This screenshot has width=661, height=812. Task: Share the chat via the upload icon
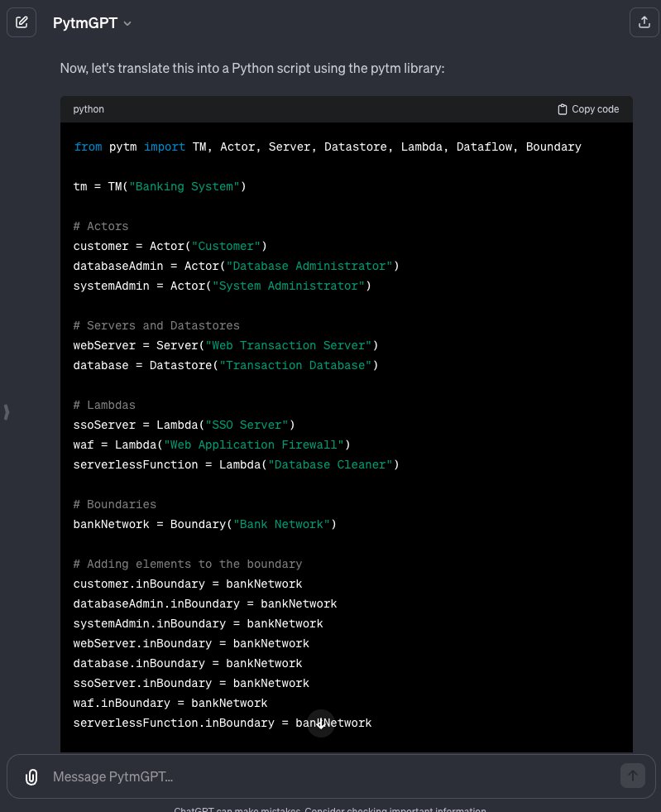[644, 22]
